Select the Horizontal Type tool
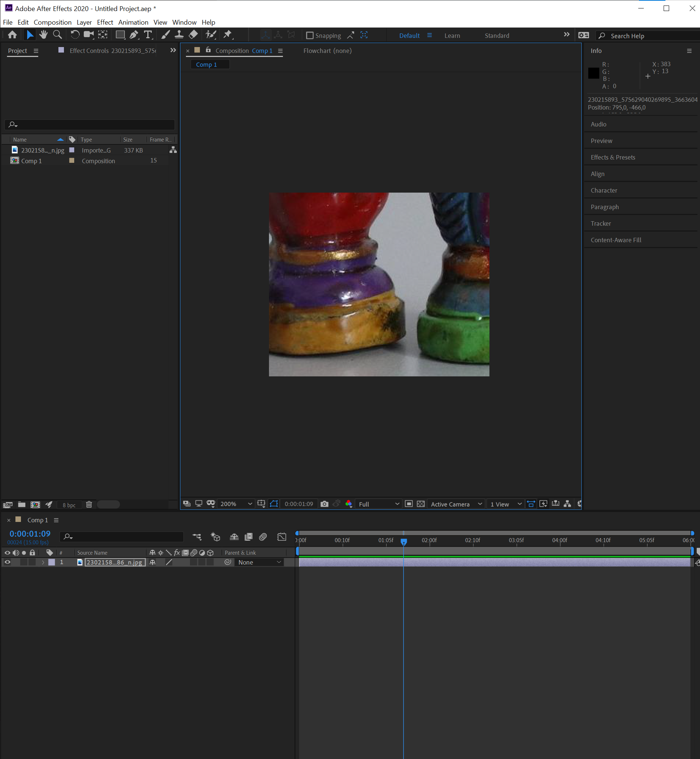Image resolution: width=700 pixels, height=759 pixels. (x=148, y=35)
